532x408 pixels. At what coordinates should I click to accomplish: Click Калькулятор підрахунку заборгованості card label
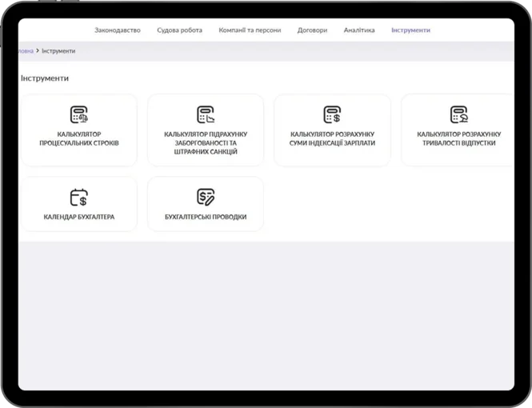coord(206,143)
